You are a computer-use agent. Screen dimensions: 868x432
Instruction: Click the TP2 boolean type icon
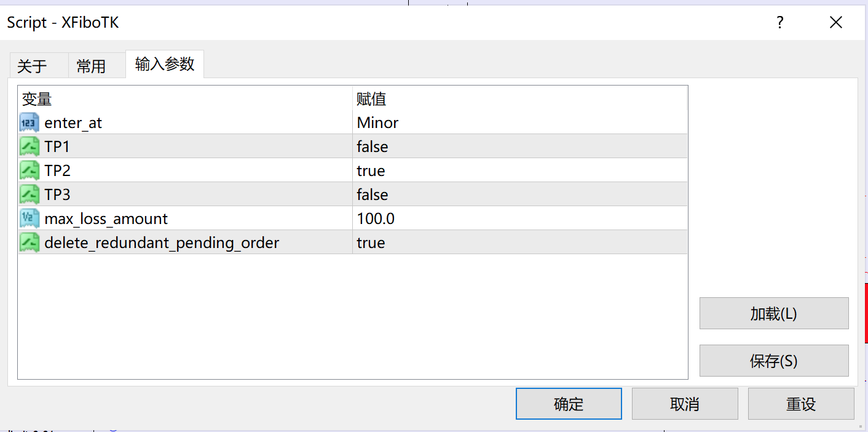30,170
